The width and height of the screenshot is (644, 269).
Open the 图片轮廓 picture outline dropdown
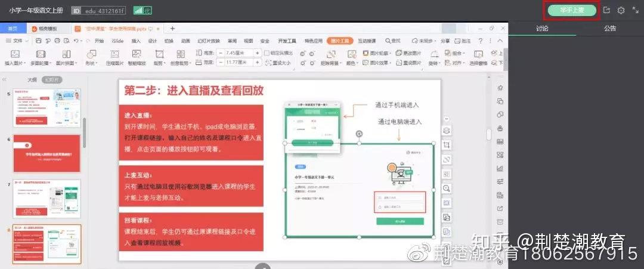click(377, 53)
